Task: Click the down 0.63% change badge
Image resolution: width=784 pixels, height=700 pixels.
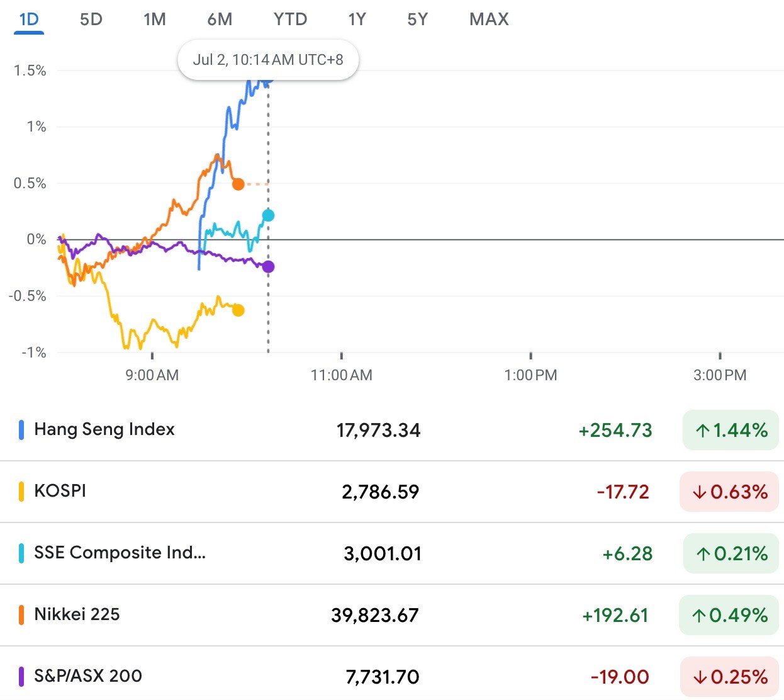Action: 729,492
